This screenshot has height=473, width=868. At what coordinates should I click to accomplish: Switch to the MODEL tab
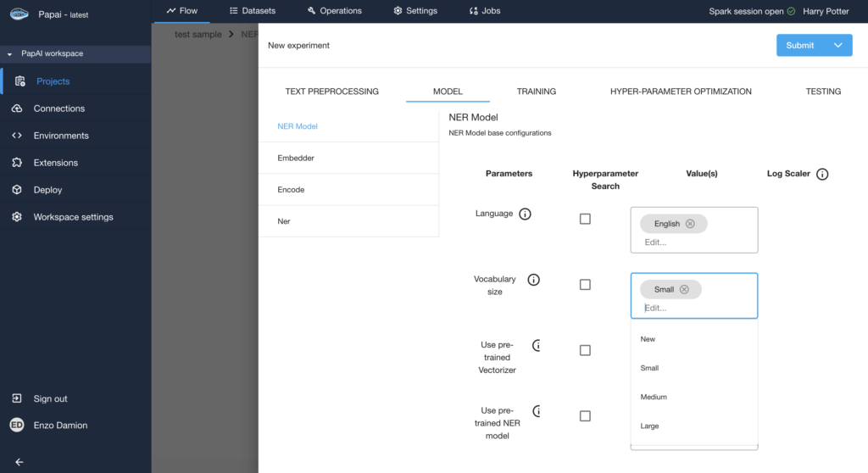448,92
